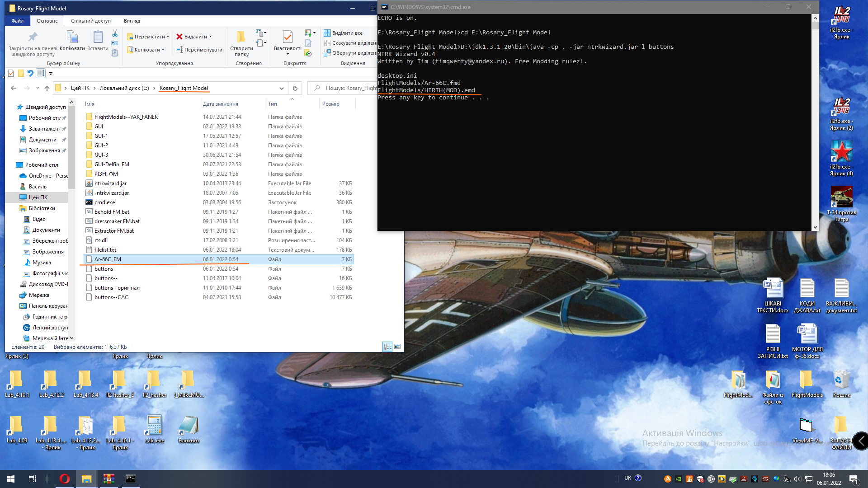Open the КОДИ ДЖАВА.txt desktop icon
The width and height of the screenshot is (868, 488).
[x=807, y=296]
